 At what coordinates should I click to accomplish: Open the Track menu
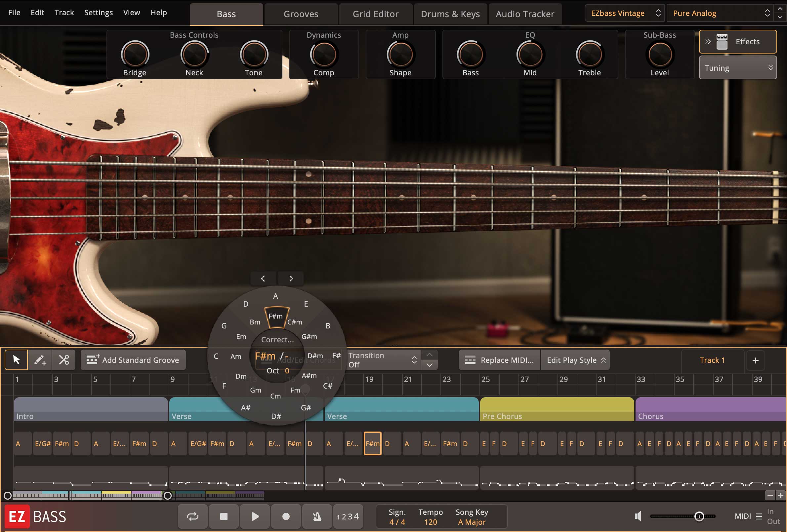tap(64, 13)
